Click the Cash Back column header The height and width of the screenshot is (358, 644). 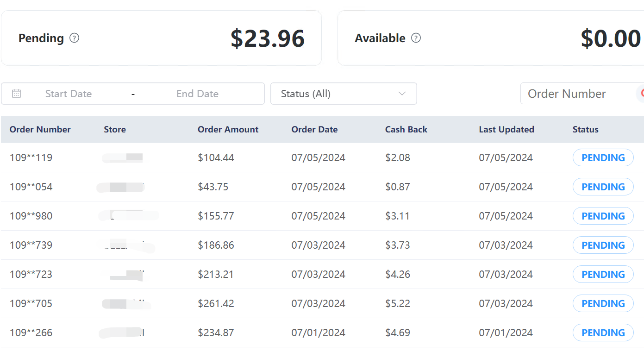406,129
